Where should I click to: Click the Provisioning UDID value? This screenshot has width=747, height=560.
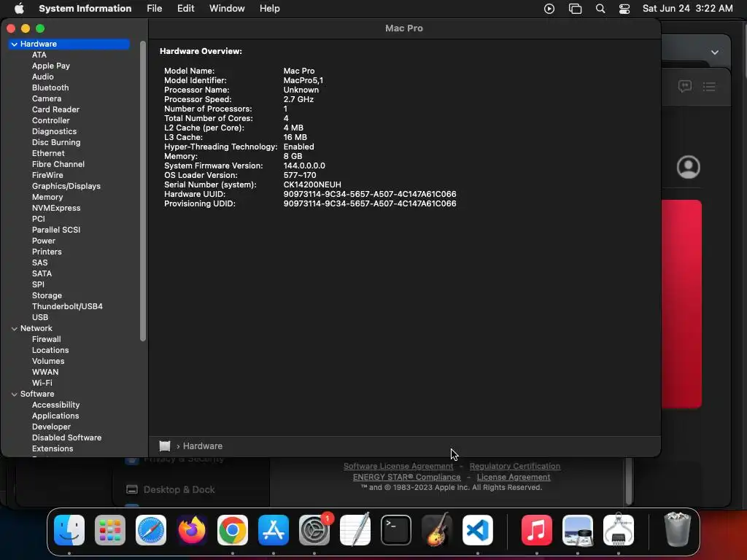370,204
